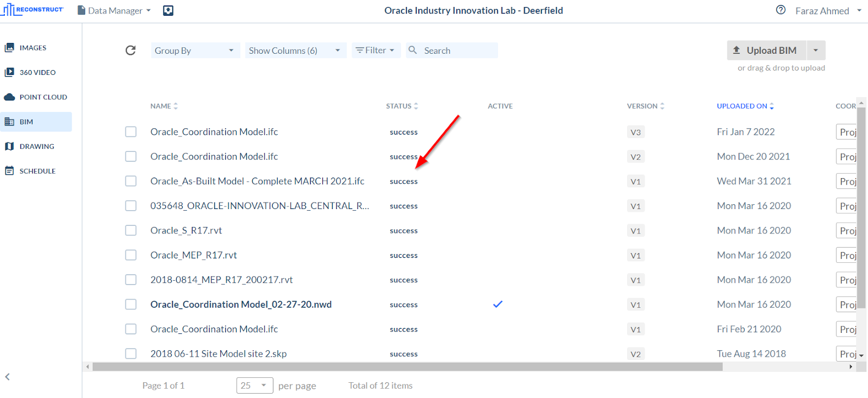
Task: Click the vertical scrollbar thumb of the table
Action: pyautogui.click(x=861, y=207)
